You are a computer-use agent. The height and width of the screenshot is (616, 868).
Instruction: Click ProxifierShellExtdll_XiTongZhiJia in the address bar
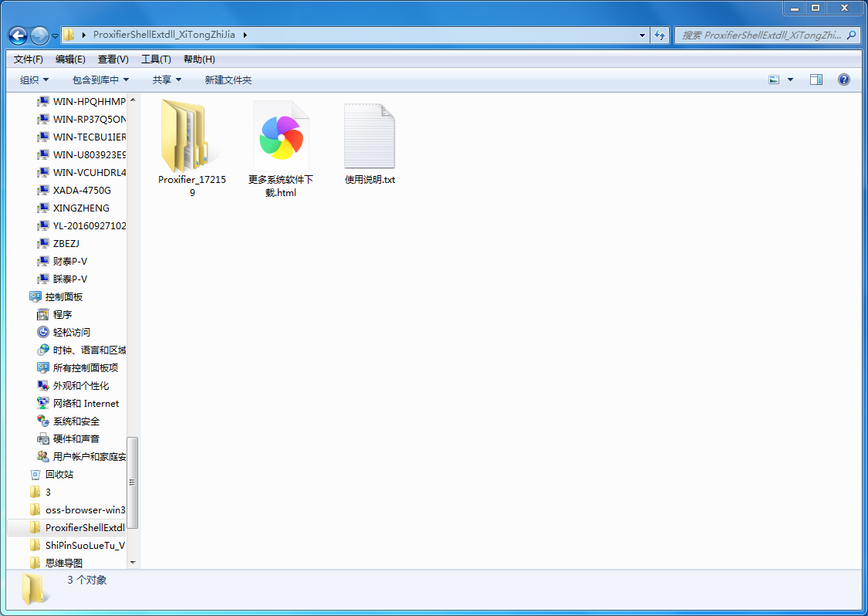tap(164, 34)
